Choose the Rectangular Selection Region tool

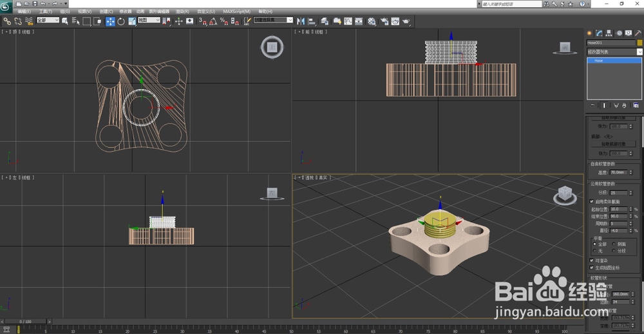pyautogui.click(x=87, y=21)
